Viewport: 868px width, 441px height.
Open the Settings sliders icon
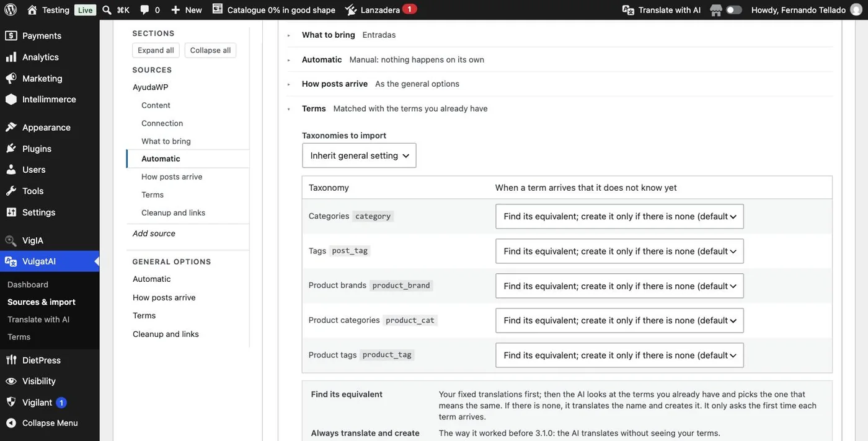(11, 212)
